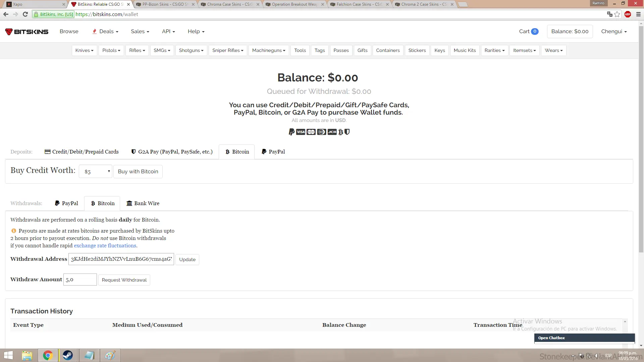
Task: Select the Bitcoin deposit tab
Action: point(237,152)
